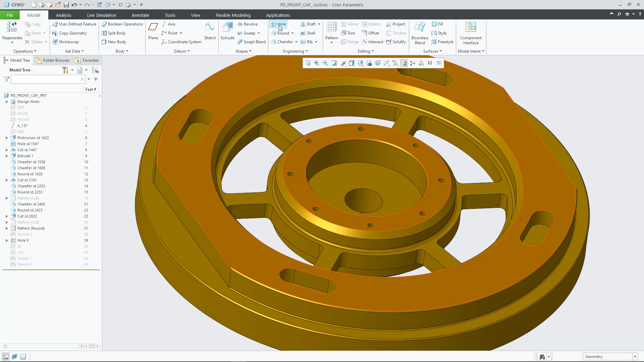Click Zoom Out in graphics toolbar
The width and height of the screenshot is (644, 362).
325,63
